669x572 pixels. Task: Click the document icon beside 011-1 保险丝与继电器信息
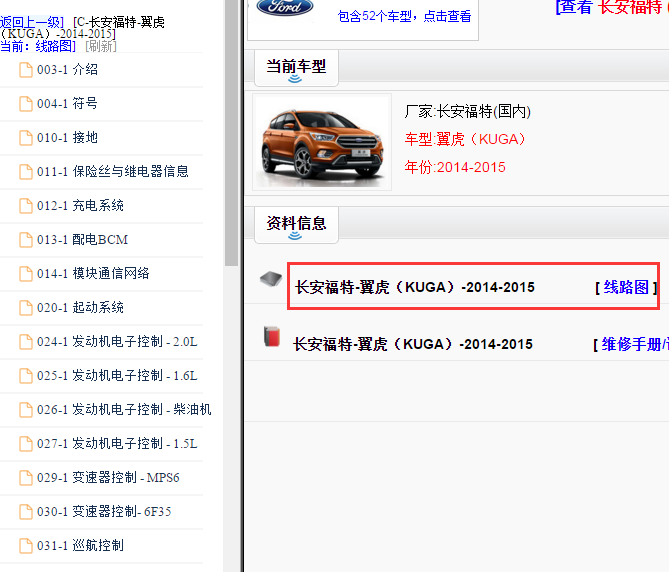tap(26, 172)
